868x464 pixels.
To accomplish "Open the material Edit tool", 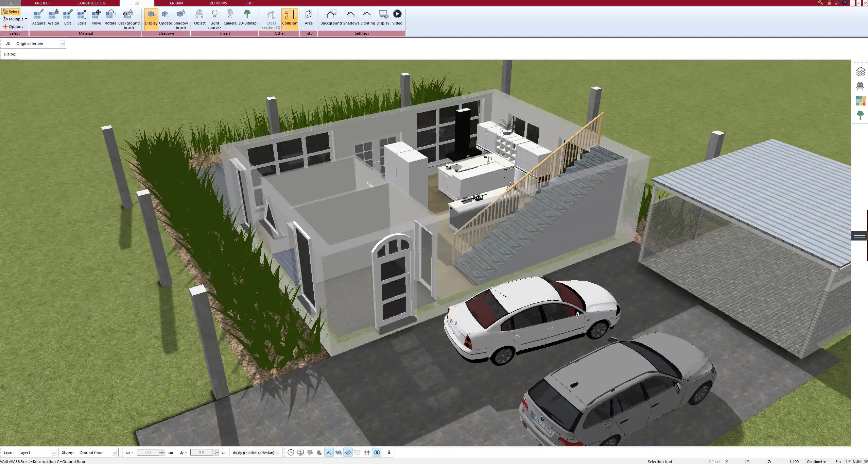I will click(68, 18).
